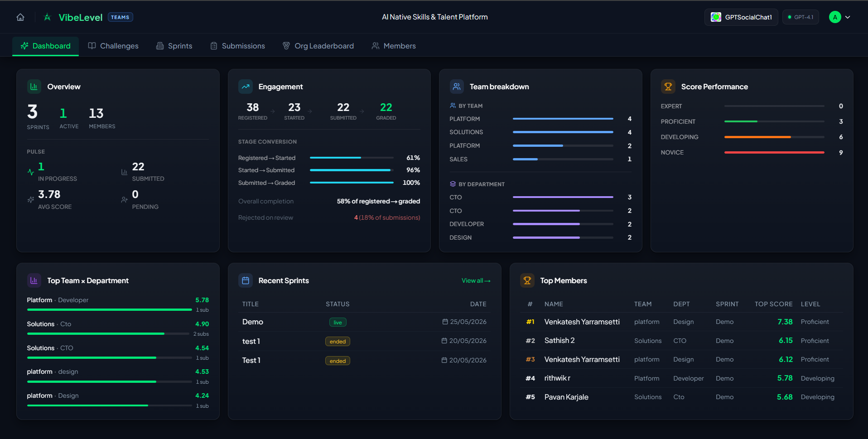The image size is (868, 439).
Task: Click the Registered to Started progress bar
Action: pyautogui.click(x=352, y=158)
